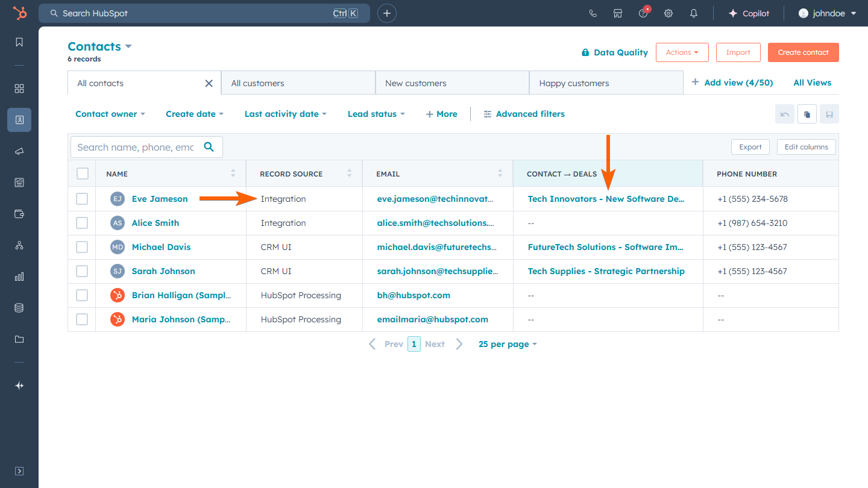Viewport: 868px width, 488px height.
Task: Open Eve Jameson contact record
Action: [x=160, y=199]
